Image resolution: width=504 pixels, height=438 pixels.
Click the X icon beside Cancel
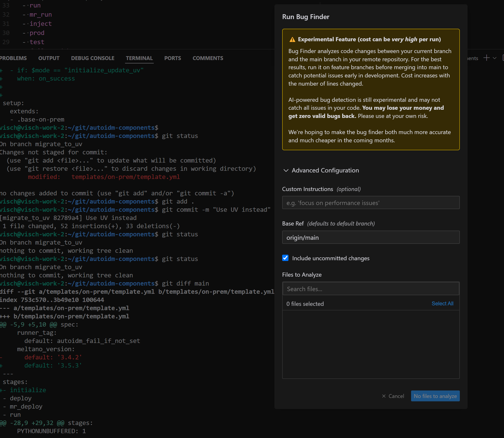(x=384, y=396)
